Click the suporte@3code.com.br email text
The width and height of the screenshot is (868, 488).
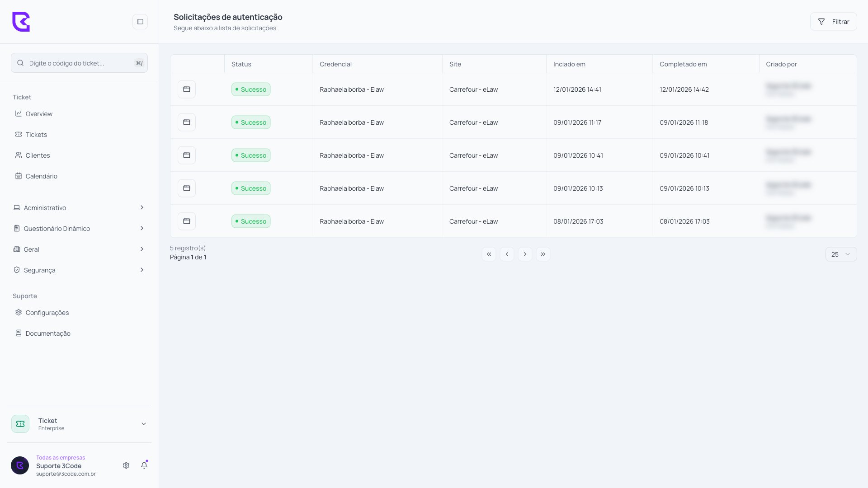click(66, 474)
